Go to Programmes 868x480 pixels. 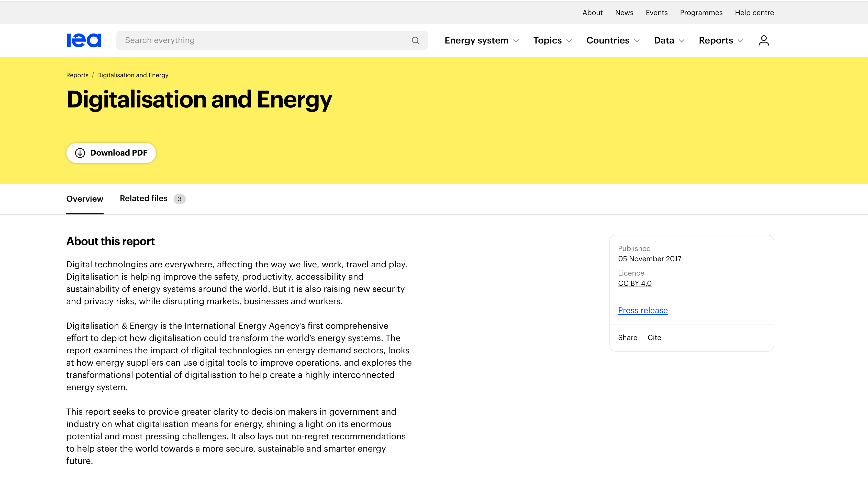pos(701,13)
